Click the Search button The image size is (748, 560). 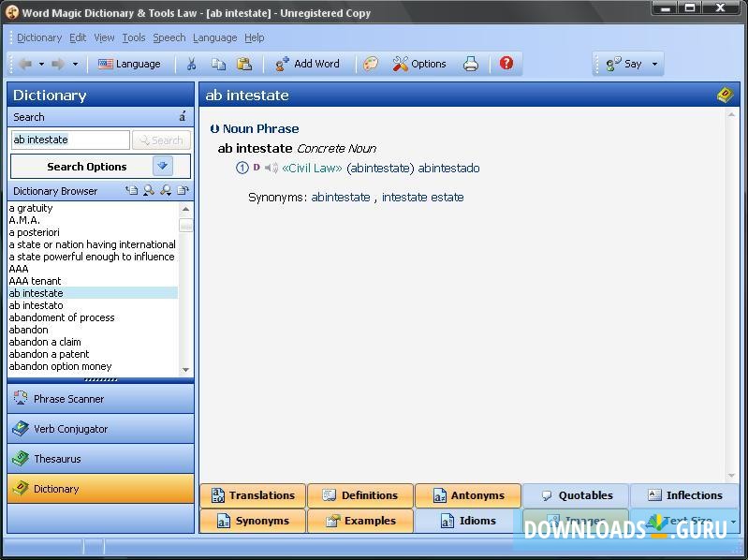[x=161, y=140]
